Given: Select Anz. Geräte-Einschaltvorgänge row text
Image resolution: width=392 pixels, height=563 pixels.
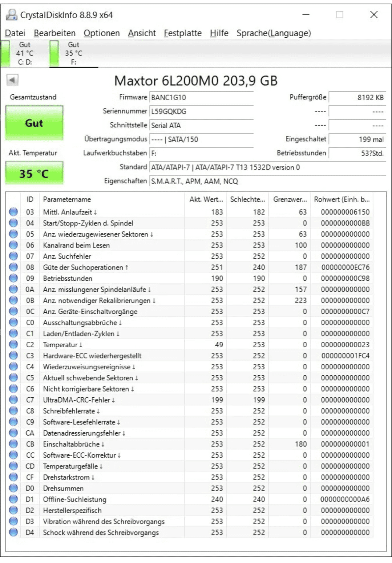Looking at the screenshot, I should pyautogui.click(x=90, y=311).
